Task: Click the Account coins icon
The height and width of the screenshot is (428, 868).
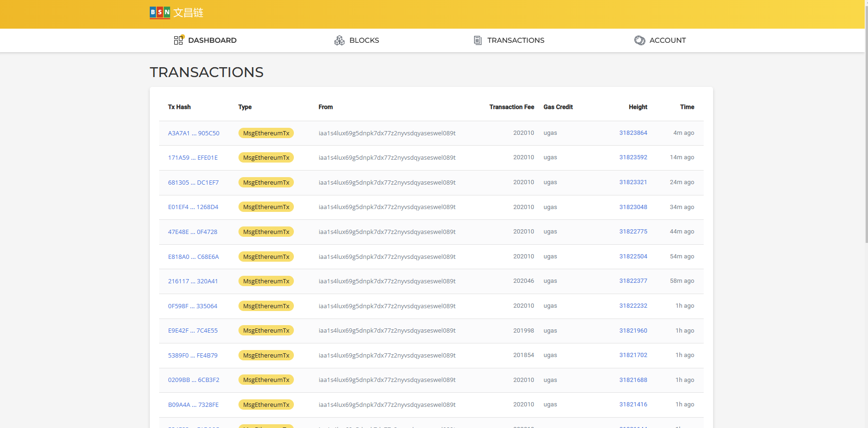Action: coord(639,40)
